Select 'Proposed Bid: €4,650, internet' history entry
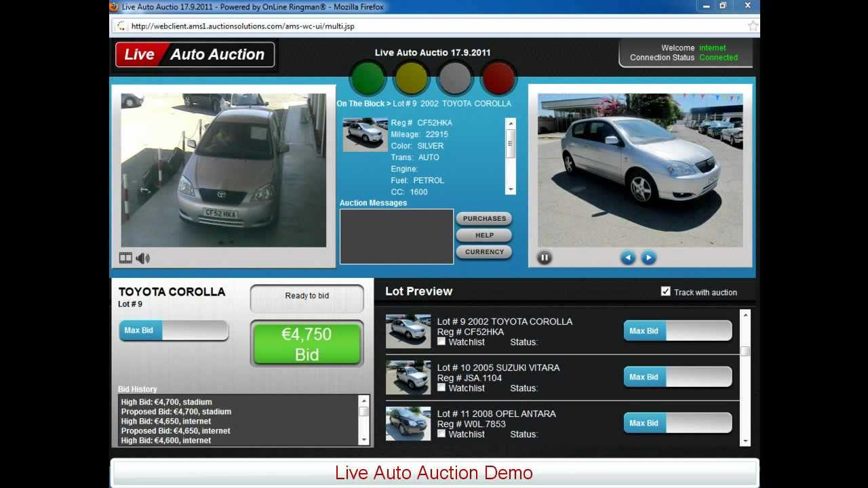The width and height of the screenshot is (868, 488). pyautogui.click(x=176, y=430)
